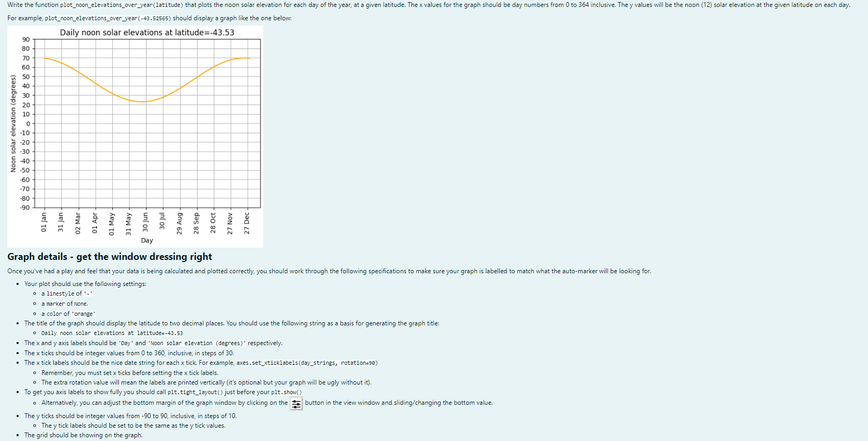Click the example call plot_noon_elevations_over_year(-43.52565)
This screenshot has height=441, width=868.
click(x=108, y=18)
